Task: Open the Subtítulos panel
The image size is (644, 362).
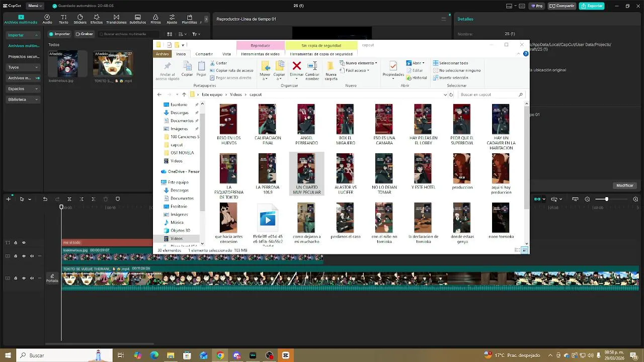Action: pyautogui.click(x=138, y=19)
